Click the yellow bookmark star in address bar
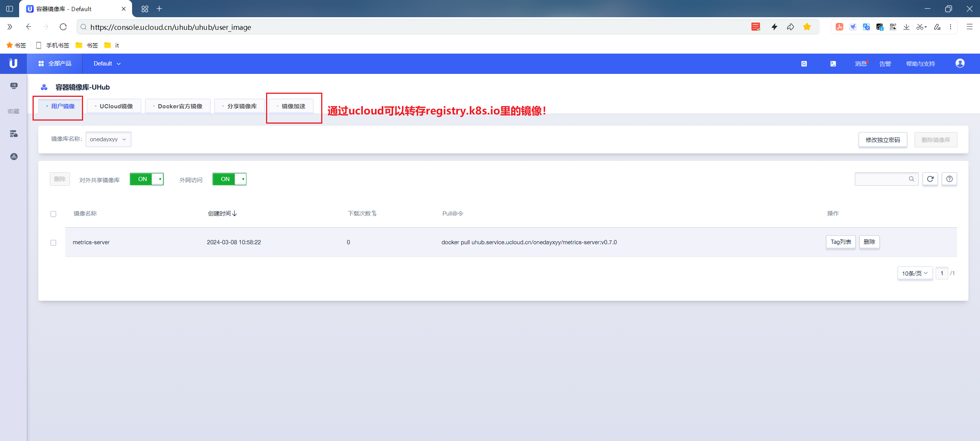 click(807, 27)
